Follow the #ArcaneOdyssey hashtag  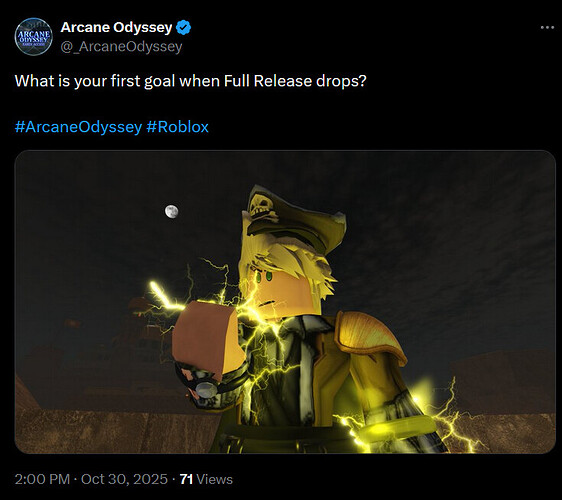(x=78, y=127)
